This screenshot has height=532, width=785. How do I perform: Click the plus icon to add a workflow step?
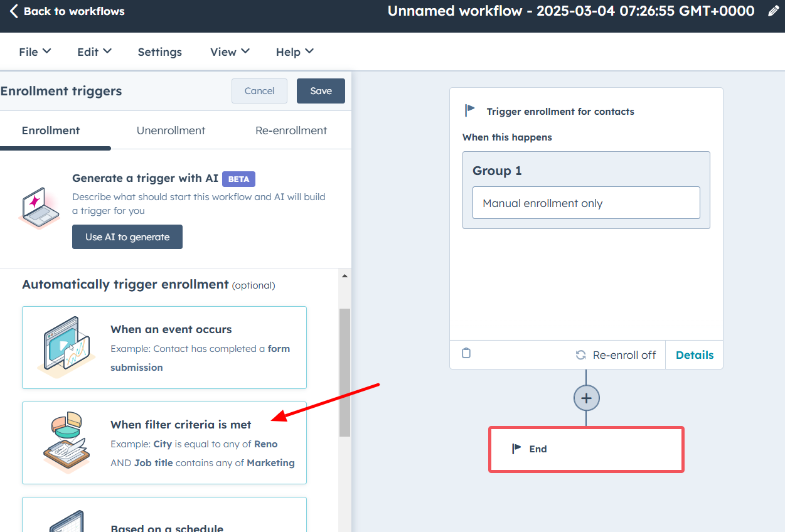click(x=586, y=398)
